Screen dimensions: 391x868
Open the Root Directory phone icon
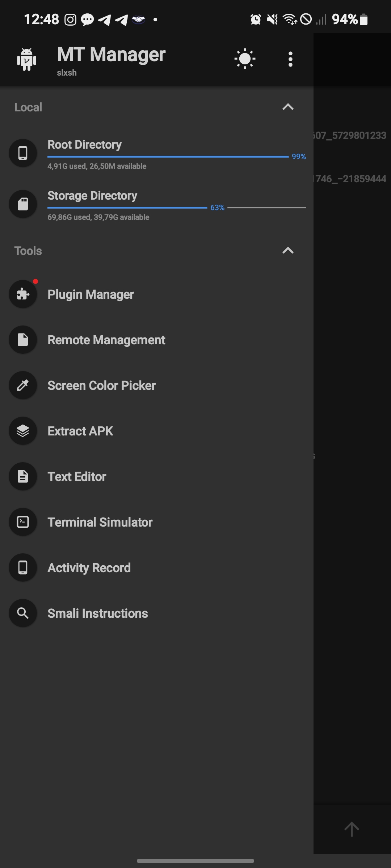point(23,153)
